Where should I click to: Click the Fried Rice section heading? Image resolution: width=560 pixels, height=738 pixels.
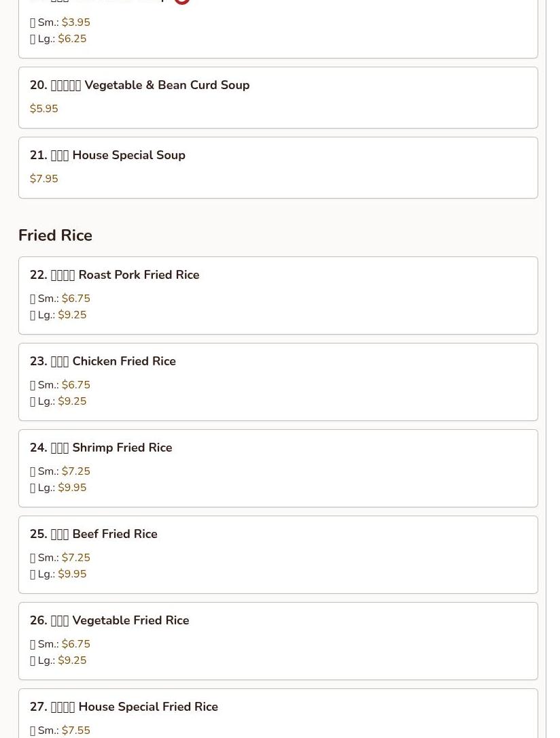pos(56,235)
